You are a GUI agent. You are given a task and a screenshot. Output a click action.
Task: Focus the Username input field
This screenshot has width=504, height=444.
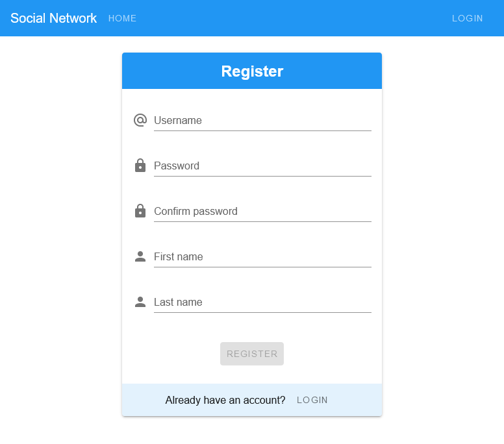point(262,121)
